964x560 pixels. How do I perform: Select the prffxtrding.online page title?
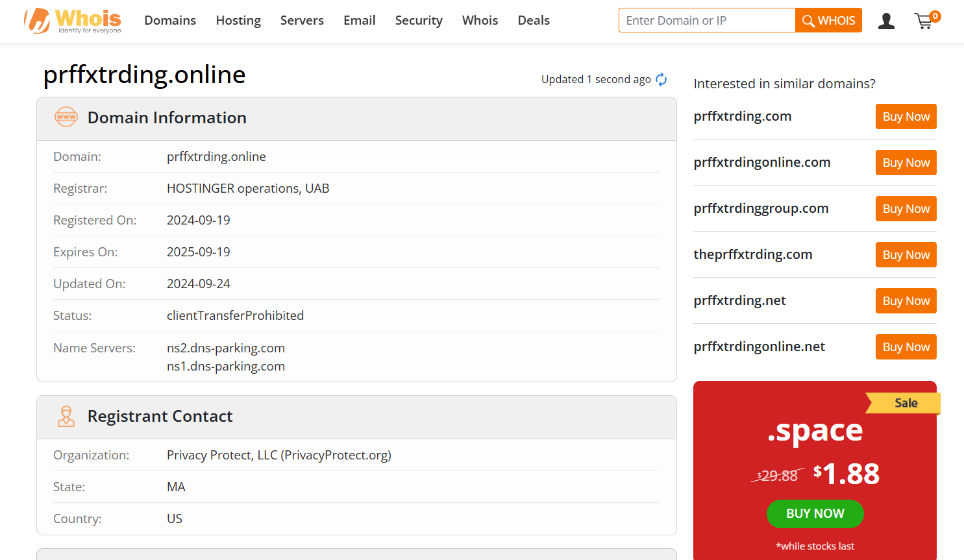point(144,75)
